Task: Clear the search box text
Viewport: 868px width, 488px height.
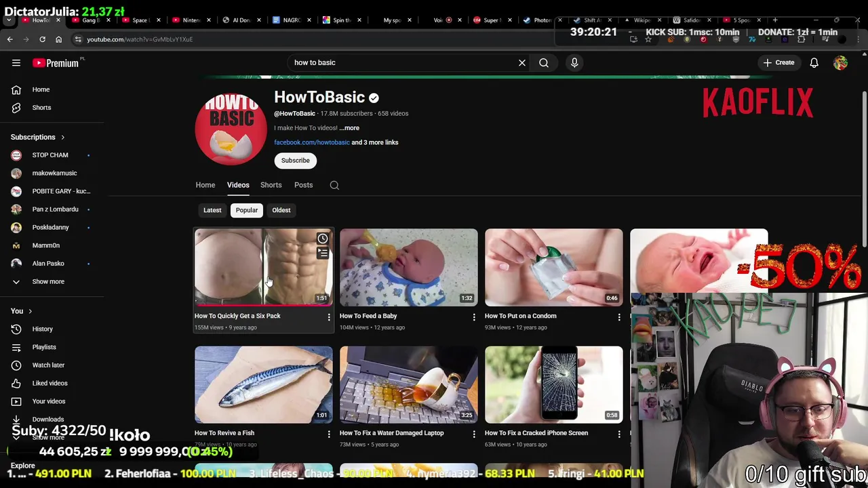Action: 522,62
